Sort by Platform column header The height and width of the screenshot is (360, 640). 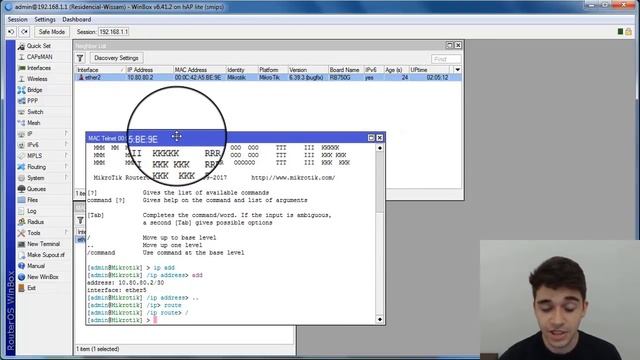[273, 70]
